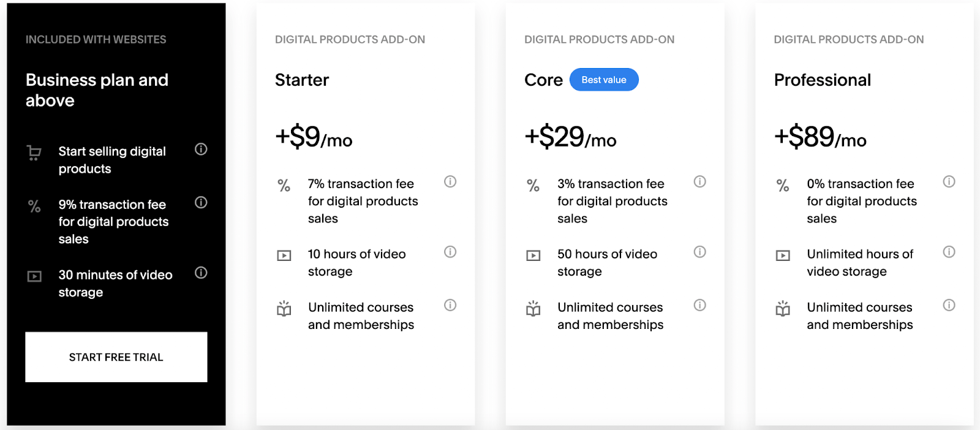Click the Best value badge

pyautogui.click(x=604, y=80)
